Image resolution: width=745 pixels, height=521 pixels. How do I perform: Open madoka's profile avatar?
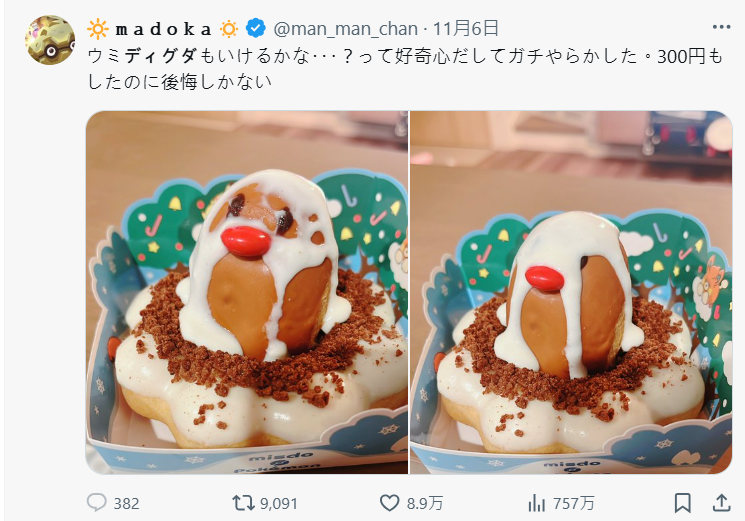pyautogui.click(x=50, y=40)
